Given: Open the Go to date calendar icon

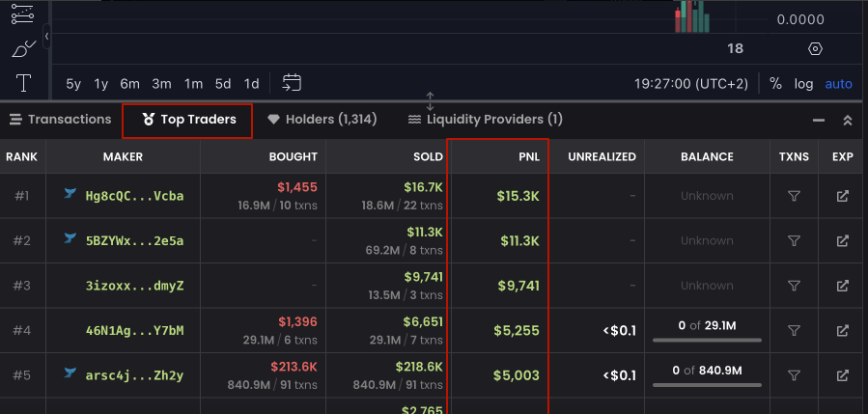Looking at the screenshot, I should (292, 83).
